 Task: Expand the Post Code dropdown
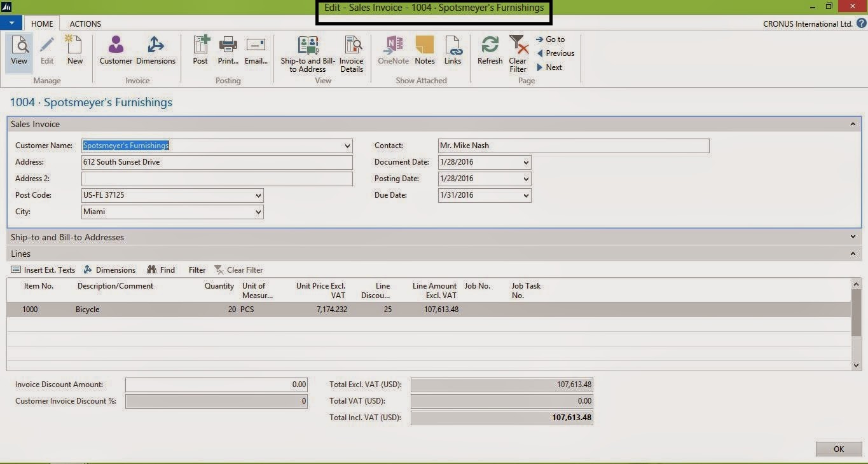pos(258,195)
